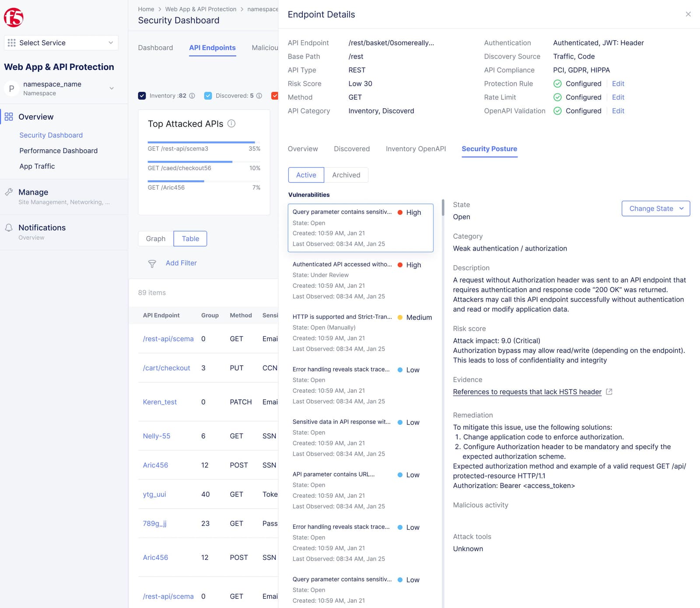700x608 pixels.
Task: Expand the Select Service dropdown
Action: click(110, 42)
